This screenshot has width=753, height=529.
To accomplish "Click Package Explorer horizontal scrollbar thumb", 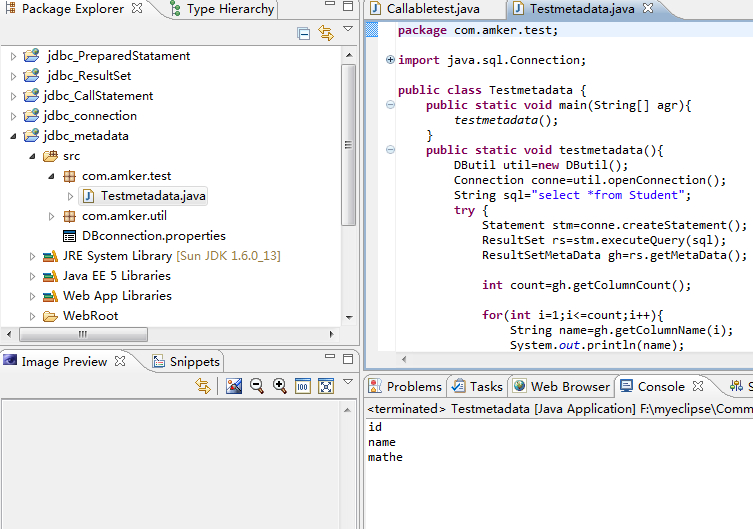I will click(x=83, y=334).
